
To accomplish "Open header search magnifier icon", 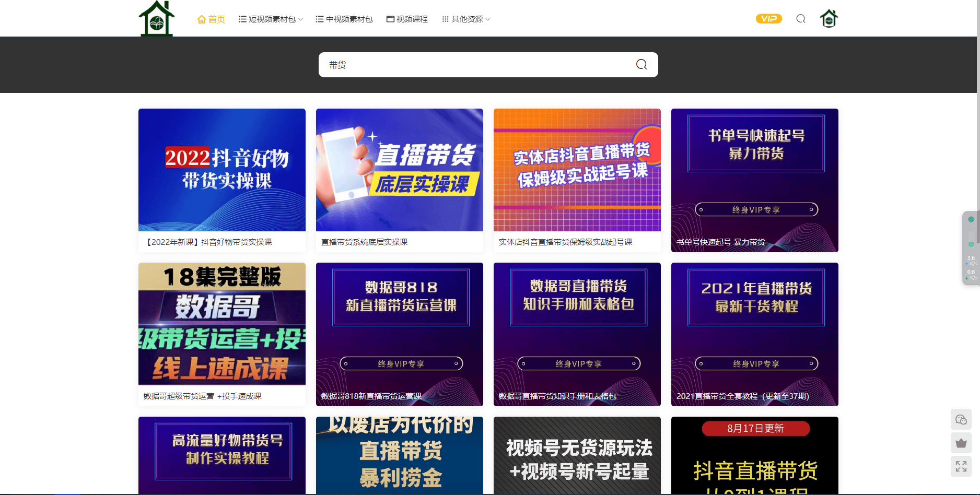I will tap(801, 19).
